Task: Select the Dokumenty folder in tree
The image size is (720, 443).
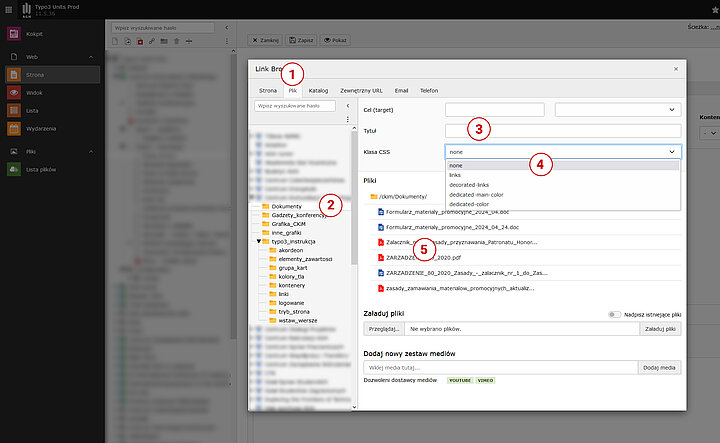Action: point(287,207)
